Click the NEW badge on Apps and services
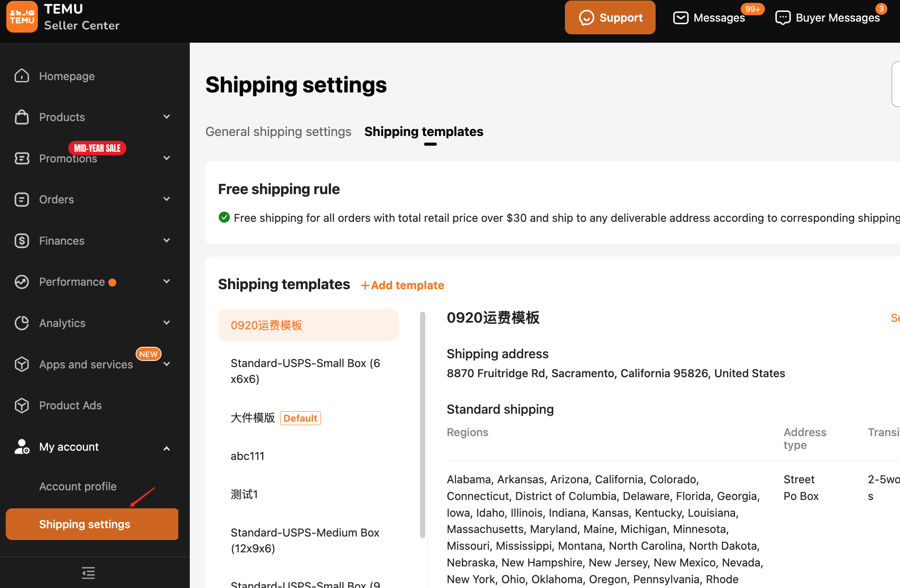The image size is (900, 588). (148, 354)
